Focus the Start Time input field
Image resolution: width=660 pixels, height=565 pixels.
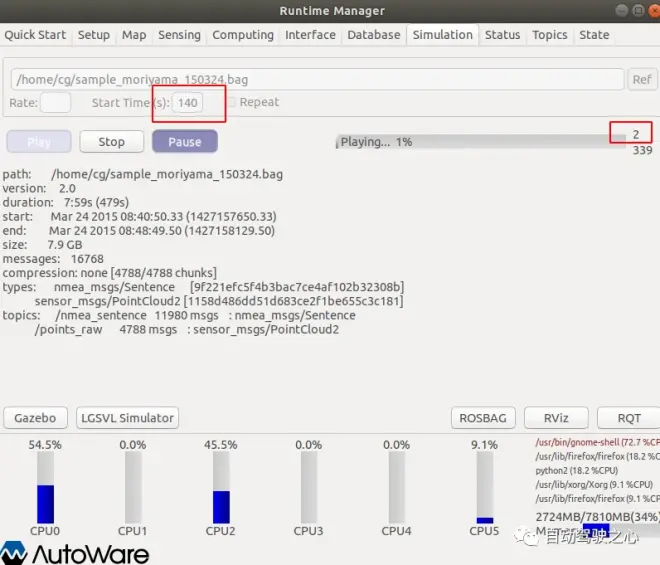pos(187,102)
